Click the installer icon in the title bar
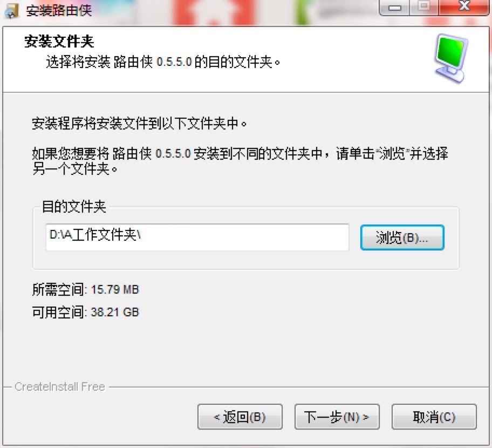The height and width of the screenshot is (448, 492). click(12, 10)
